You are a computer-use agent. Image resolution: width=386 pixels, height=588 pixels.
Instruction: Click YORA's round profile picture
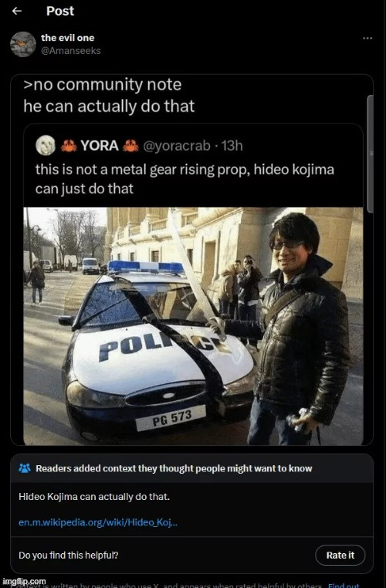tap(46, 145)
